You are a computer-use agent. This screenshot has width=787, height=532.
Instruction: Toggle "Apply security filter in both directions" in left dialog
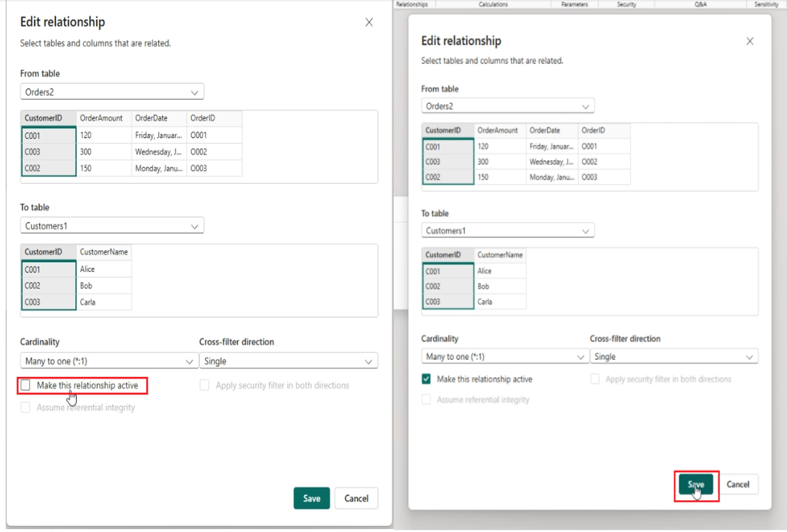205,385
